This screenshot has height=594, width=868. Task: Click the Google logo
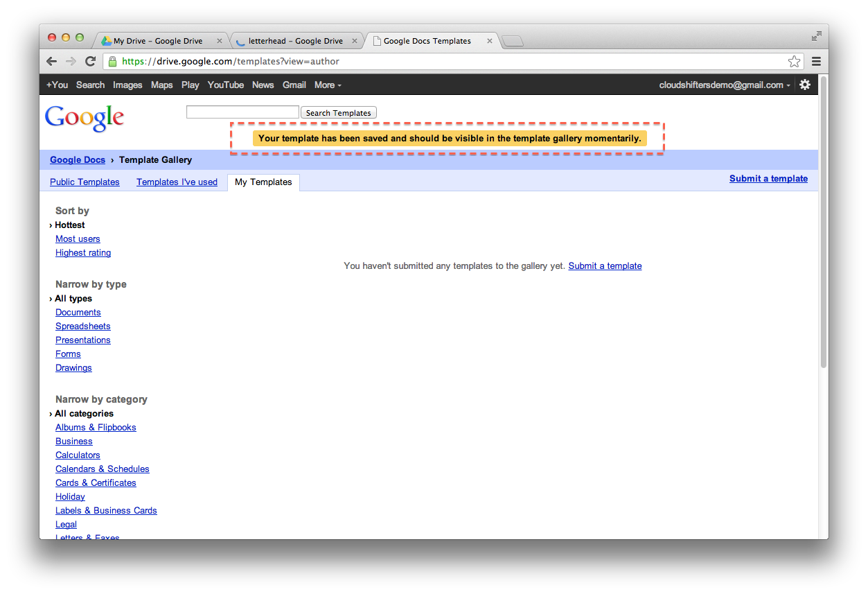[85, 119]
